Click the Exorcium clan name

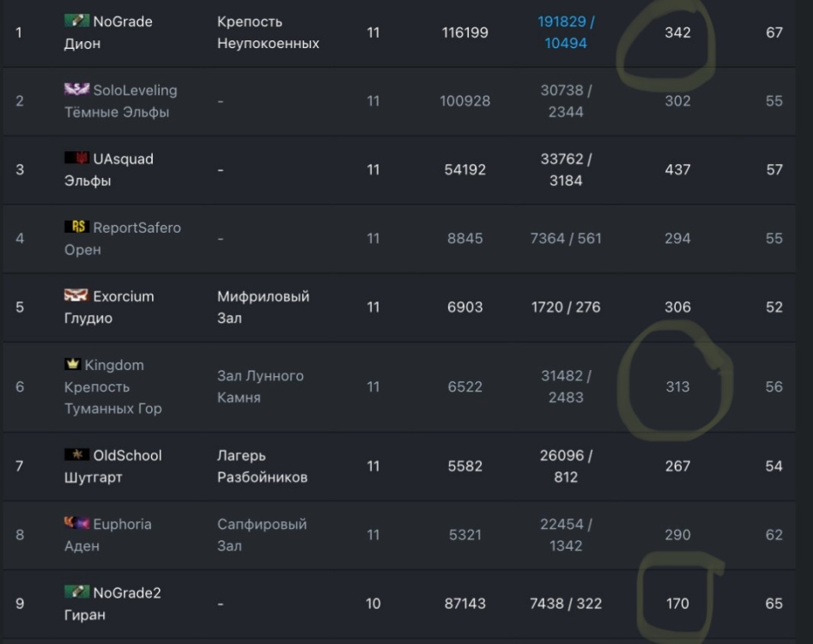pyautogui.click(x=124, y=296)
